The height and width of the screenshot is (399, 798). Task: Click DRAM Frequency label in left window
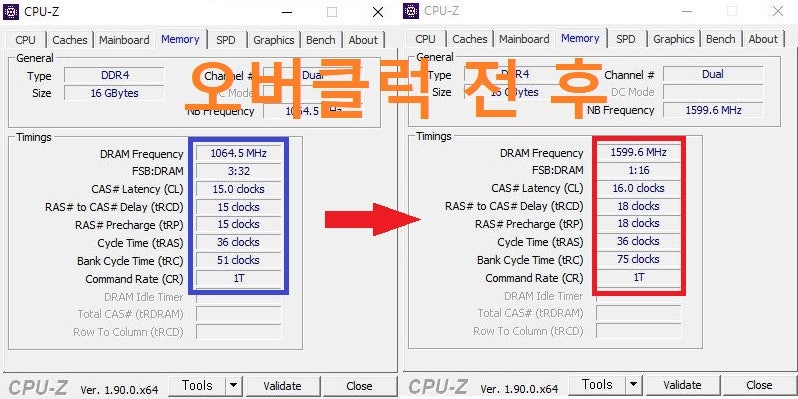point(141,154)
